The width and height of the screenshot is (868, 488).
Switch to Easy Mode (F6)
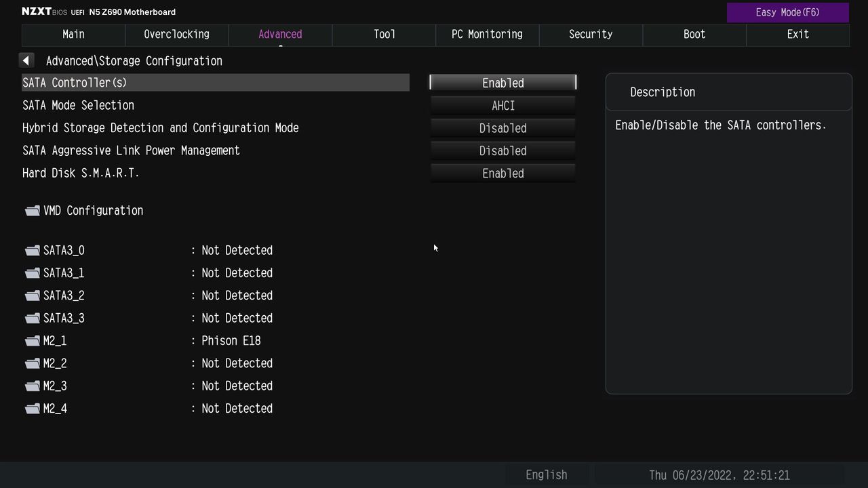click(x=788, y=12)
